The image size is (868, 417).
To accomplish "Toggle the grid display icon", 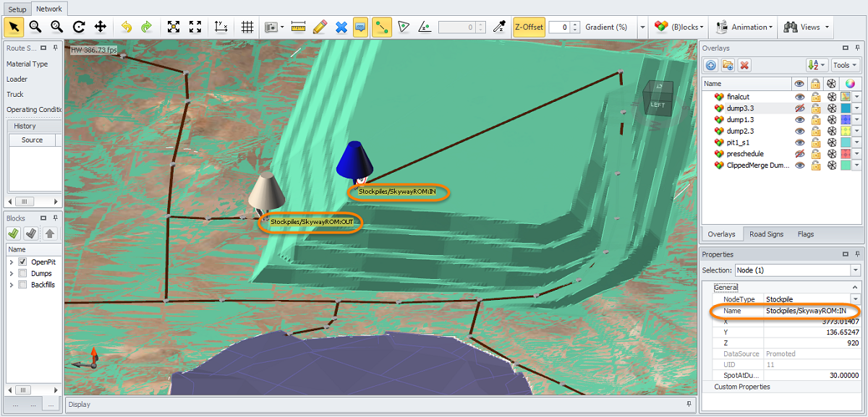I will 247,27.
